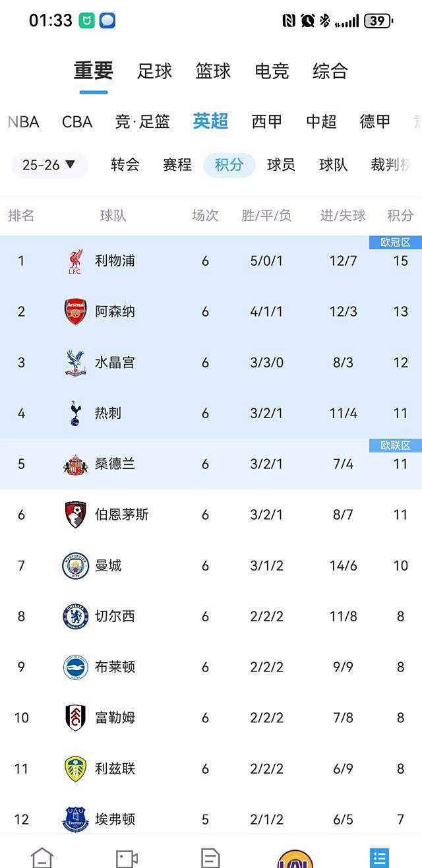The width and height of the screenshot is (422, 868).
Task: Tap the Manchester City club badge
Action: pyautogui.click(x=75, y=566)
